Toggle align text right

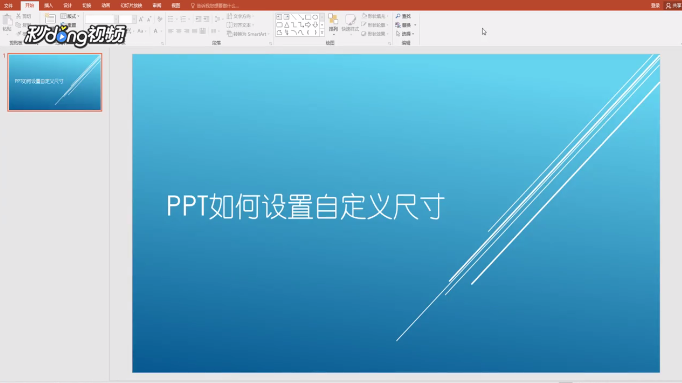tap(187, 31)
